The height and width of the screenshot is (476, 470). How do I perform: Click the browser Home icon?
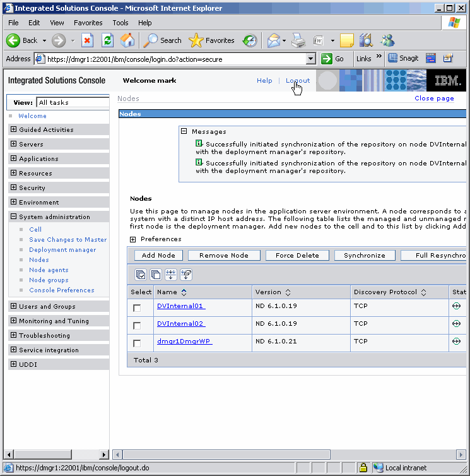pyautogui.click(x=127, y=40)
